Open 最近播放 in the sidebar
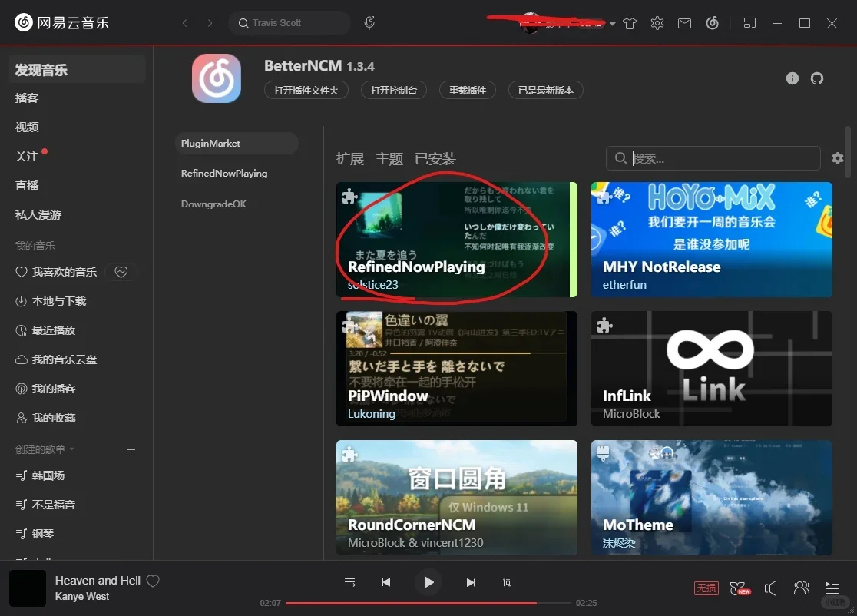The image size is (857, 616). click(45, 330)
